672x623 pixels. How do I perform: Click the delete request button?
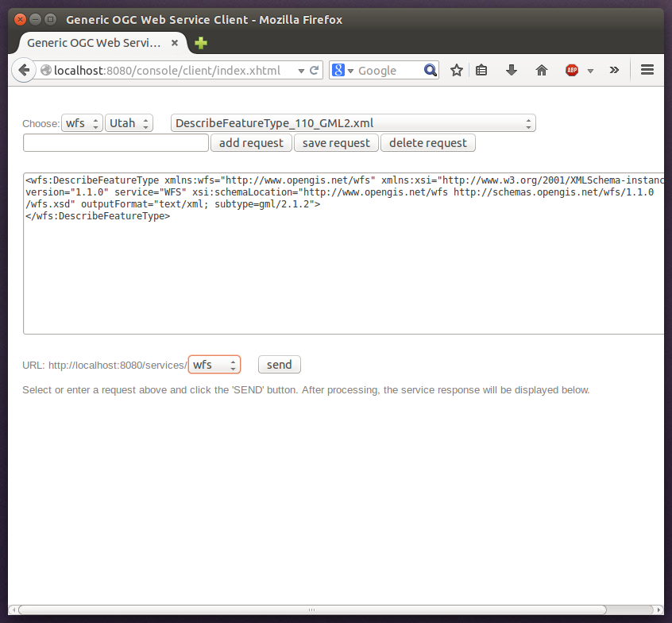(427, 142)
